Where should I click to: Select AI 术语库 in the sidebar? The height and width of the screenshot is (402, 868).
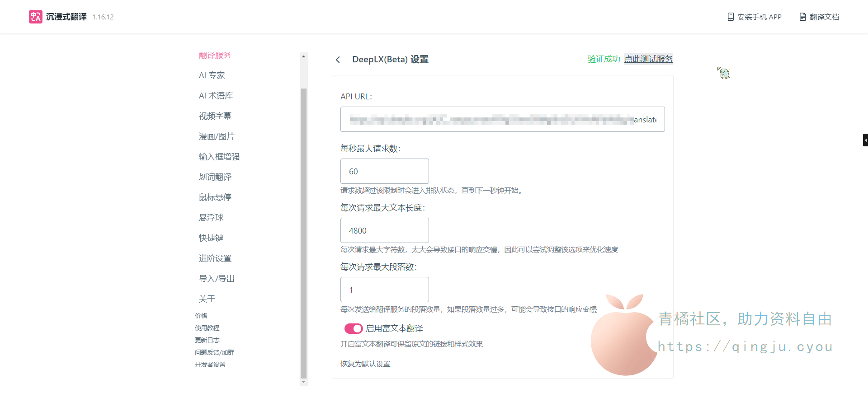(216, 96)
